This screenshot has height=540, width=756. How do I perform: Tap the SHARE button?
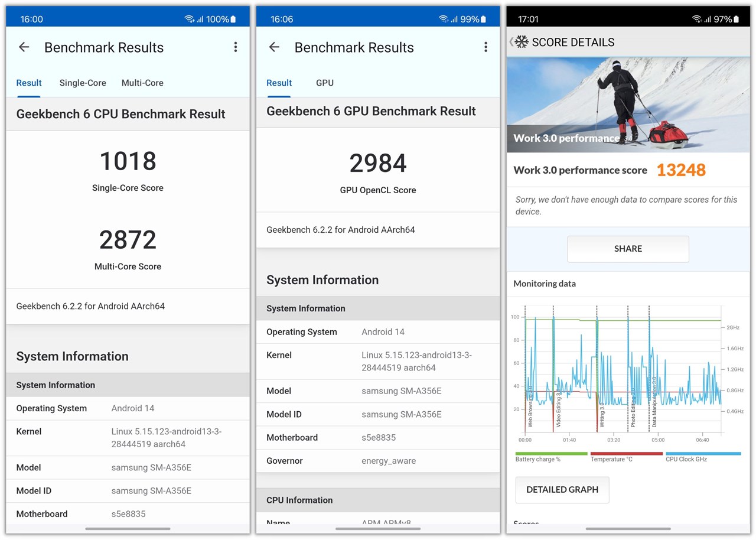pyautogui.click(x=628, y=249)
